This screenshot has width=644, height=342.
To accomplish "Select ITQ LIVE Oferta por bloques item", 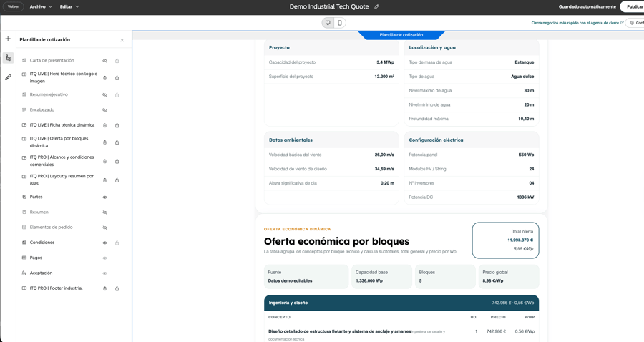I will (59, 142).
